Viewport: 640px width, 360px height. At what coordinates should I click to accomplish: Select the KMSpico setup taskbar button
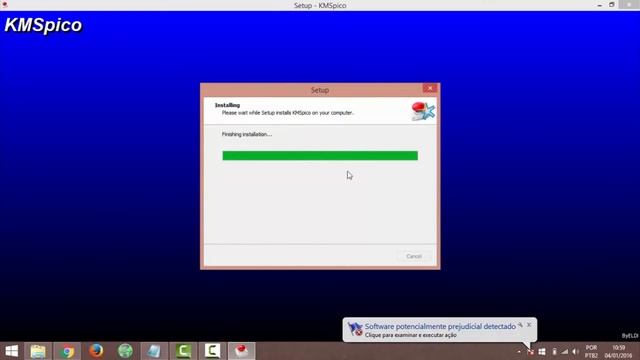pos(242,351)
